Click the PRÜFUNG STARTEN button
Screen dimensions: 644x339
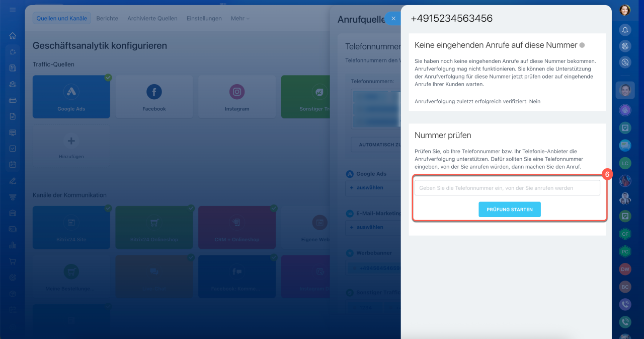pyautogui.click(x=510, y=210)
